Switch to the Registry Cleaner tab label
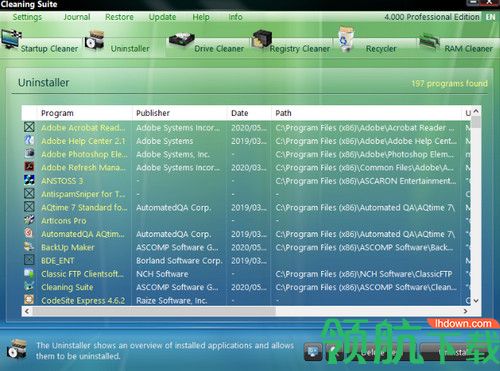 click(300, 49)
